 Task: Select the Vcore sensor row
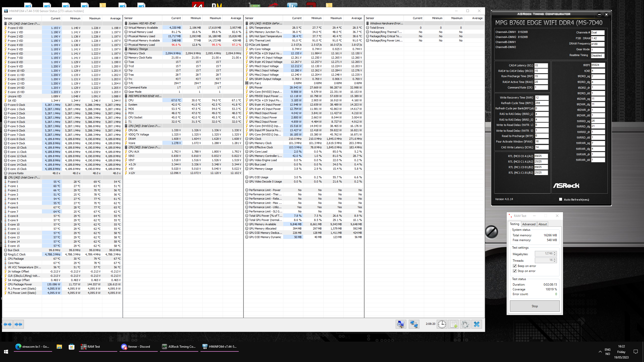[183, 143]
